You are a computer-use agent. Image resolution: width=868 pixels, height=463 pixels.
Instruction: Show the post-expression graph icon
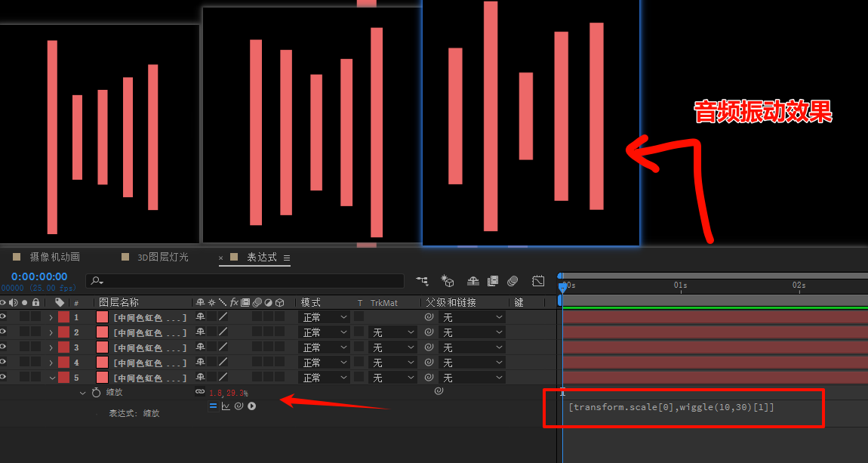[226, 406]
